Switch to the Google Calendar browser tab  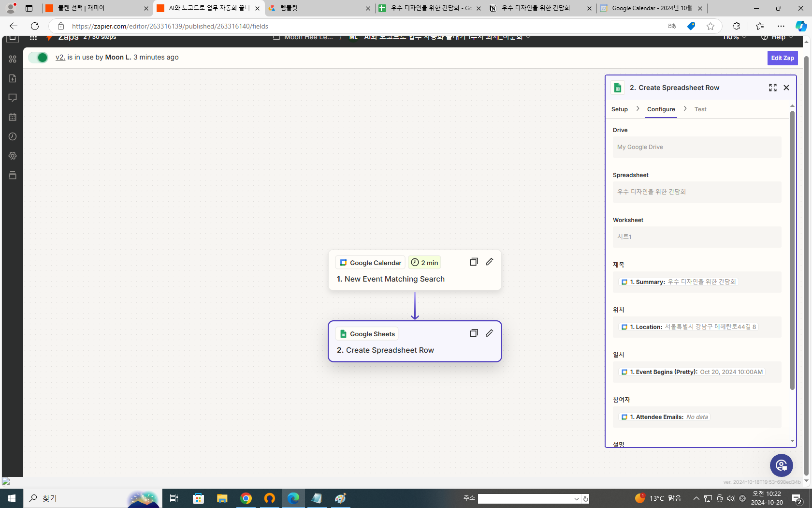pos(652,8)
